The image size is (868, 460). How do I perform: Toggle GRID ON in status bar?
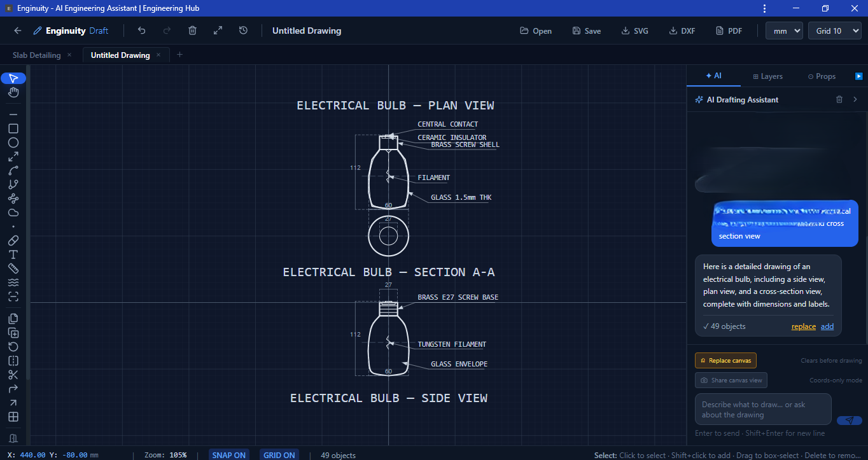tap(279, 455)
